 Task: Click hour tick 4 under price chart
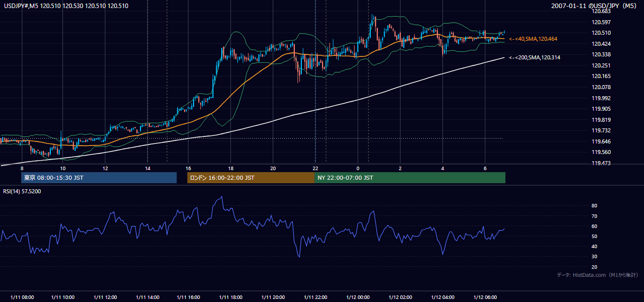pyautogui.click(x=442, y=168)
